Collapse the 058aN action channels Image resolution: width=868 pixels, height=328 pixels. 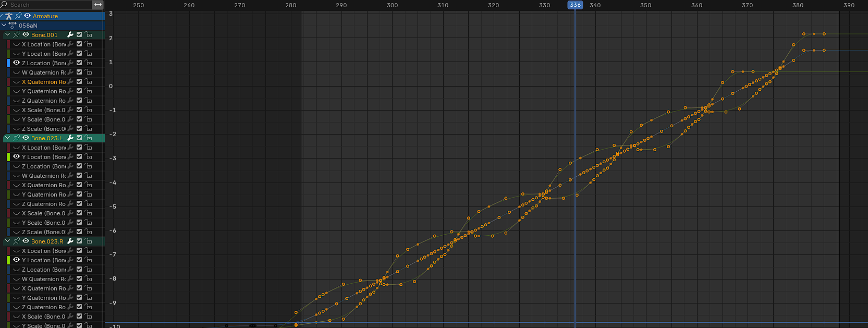[x=4, y=25]
